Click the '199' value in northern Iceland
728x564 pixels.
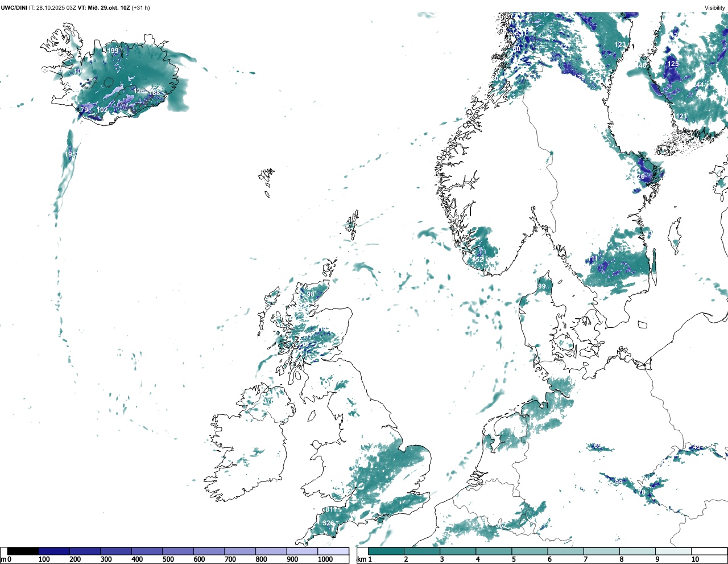coord(113,51)
